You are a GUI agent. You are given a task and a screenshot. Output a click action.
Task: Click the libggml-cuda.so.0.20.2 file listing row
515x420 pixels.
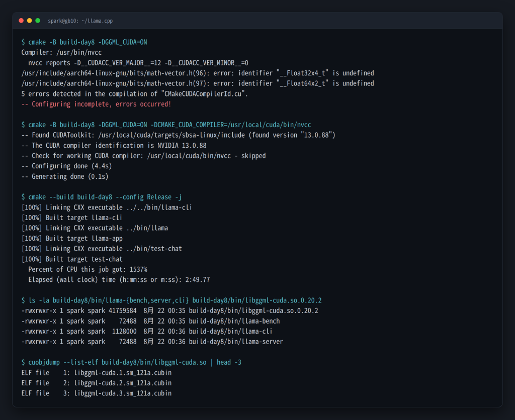tap(170, 311)
